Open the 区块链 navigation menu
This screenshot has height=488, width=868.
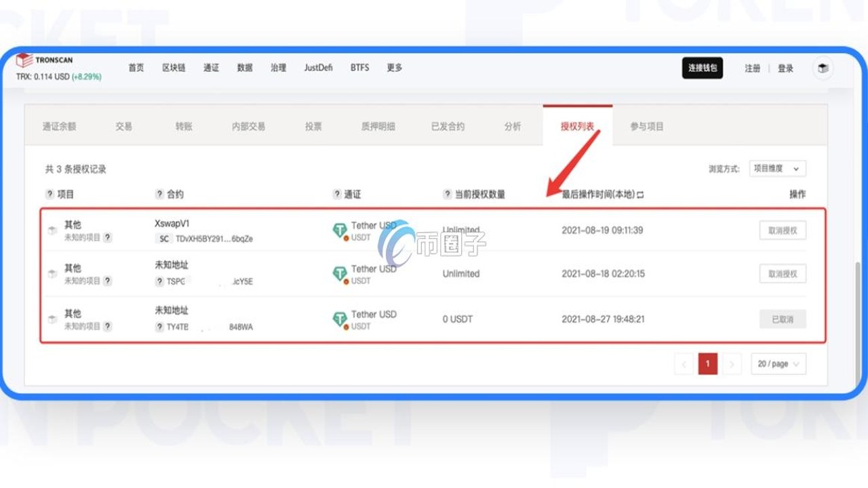coord(174,68)
